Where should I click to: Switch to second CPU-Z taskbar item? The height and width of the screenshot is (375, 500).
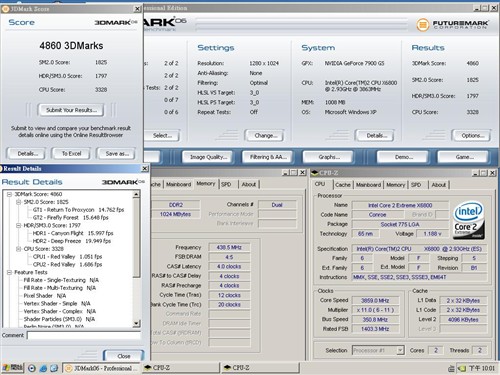260,368
